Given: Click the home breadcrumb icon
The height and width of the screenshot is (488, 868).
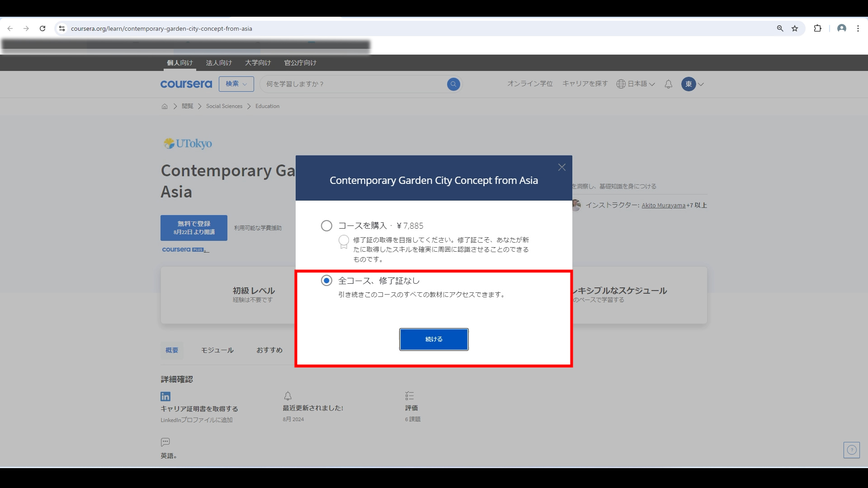Looking at the screenshot, I should pyautogui.click(x=165, y=106).
